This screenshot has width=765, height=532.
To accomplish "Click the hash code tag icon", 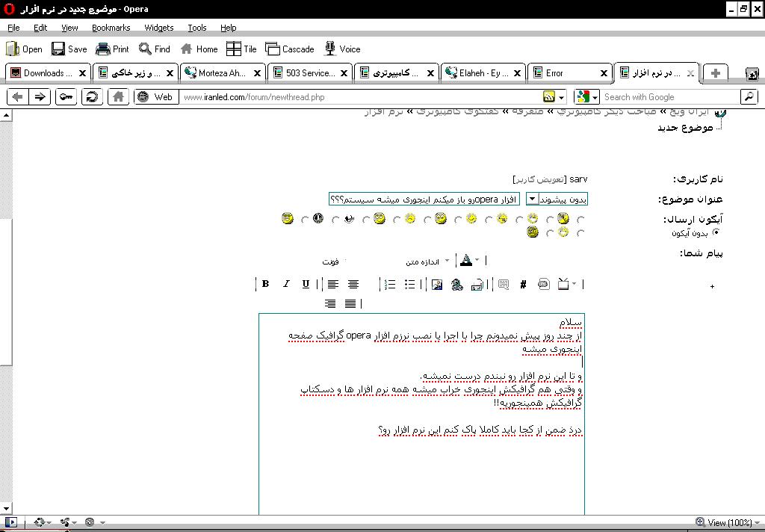I will [x=523, y=284].
